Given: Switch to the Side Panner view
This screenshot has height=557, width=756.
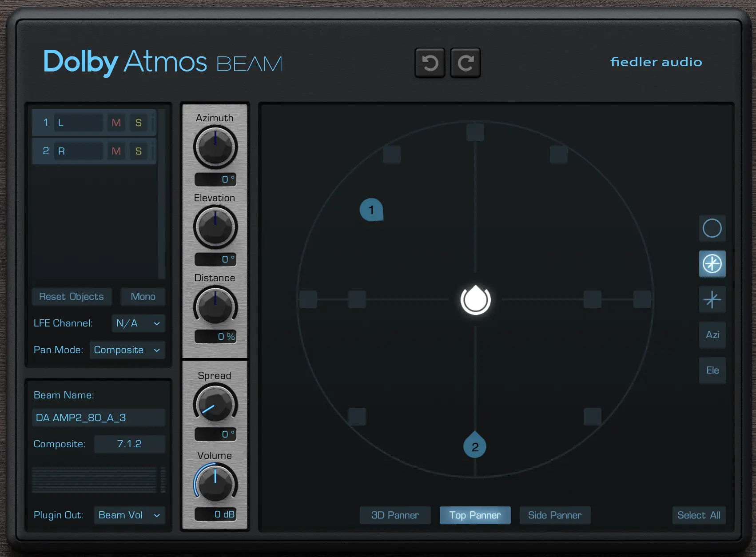Looking at the screenshot, I should pyautogui.click(x=555, y=515).
